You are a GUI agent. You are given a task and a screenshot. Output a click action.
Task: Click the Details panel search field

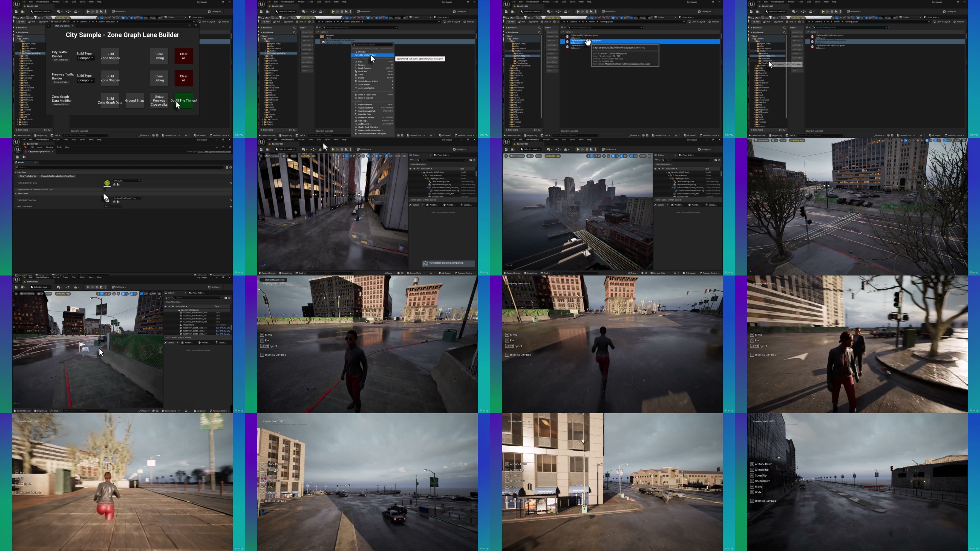point(119,167)
